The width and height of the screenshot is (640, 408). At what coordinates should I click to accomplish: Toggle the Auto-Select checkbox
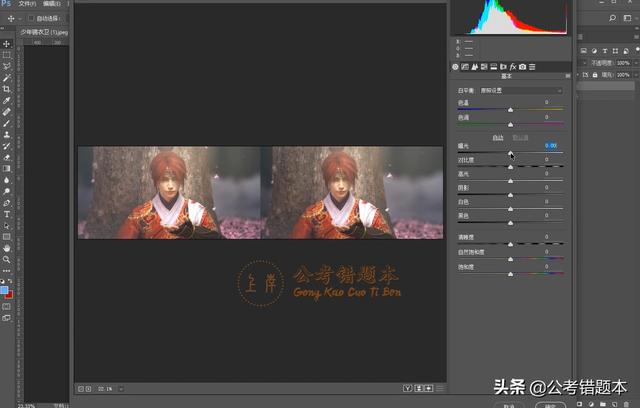31,18
